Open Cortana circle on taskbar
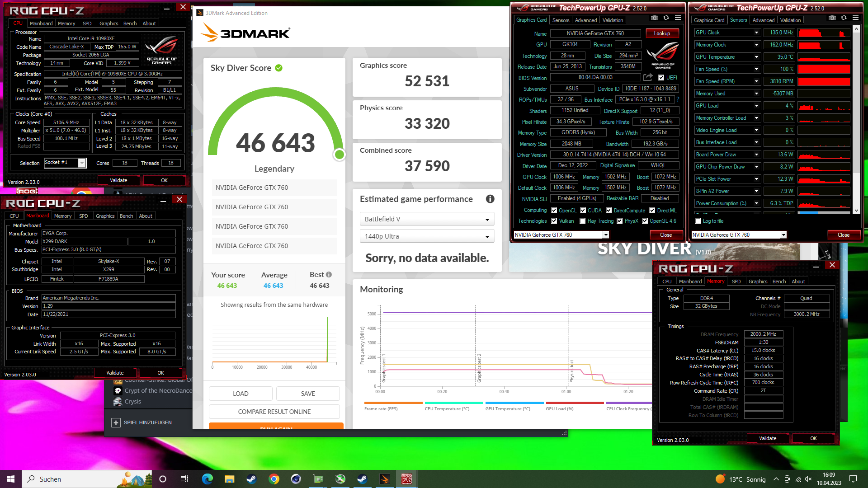 click(163, 479)
